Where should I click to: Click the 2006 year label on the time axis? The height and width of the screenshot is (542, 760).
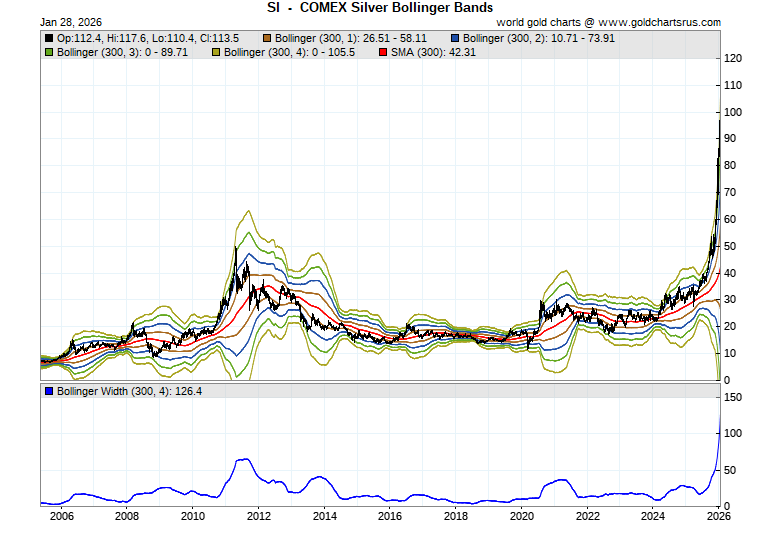(x=62, y=516)
